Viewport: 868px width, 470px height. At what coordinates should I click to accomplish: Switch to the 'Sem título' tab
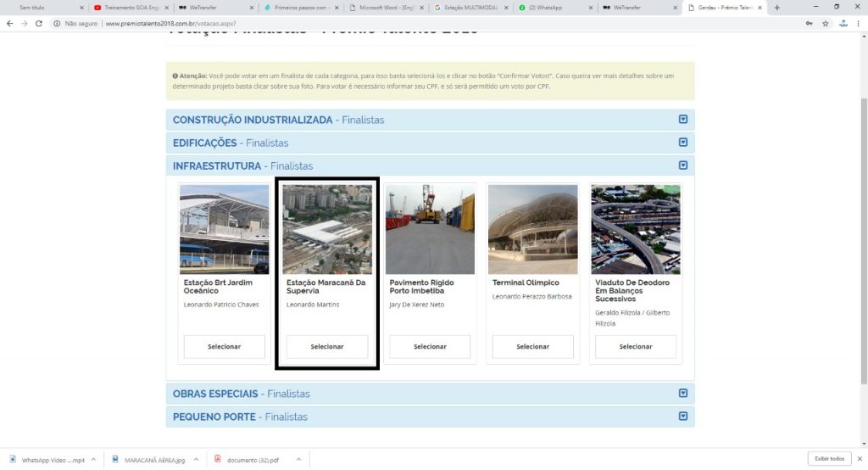pyautogui.click(x=43, y=8)
